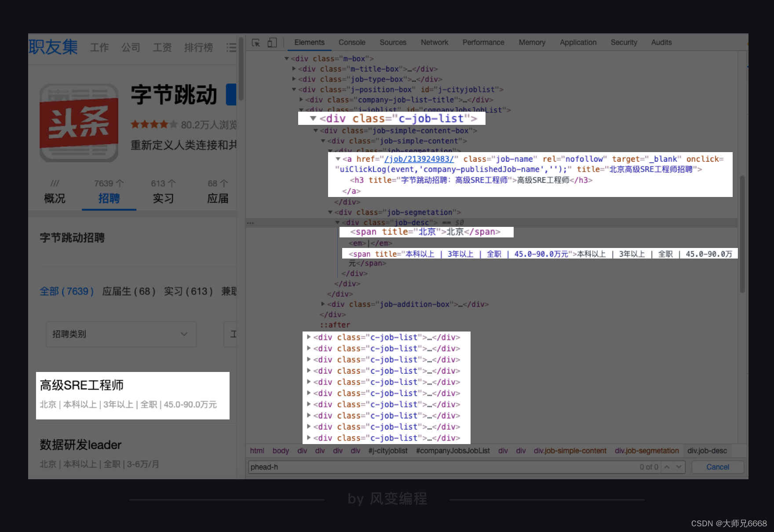Select the inspect element cursor icon

pos(256,43)
